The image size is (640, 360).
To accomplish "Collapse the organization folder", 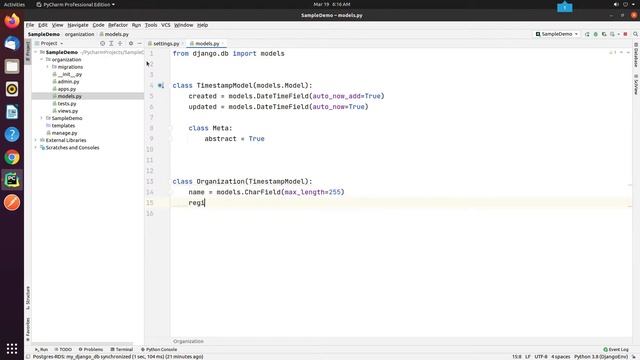I will 42,60.
